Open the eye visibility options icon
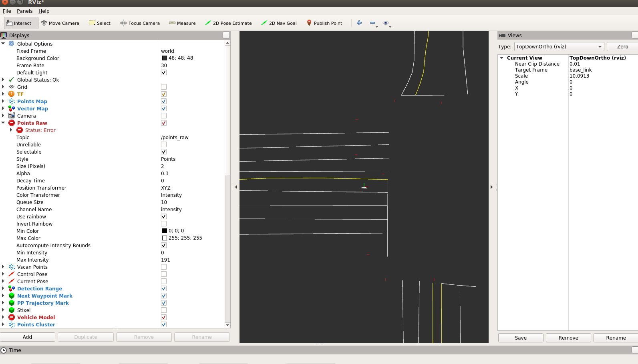638x364 pixels. tap(386, 23)
